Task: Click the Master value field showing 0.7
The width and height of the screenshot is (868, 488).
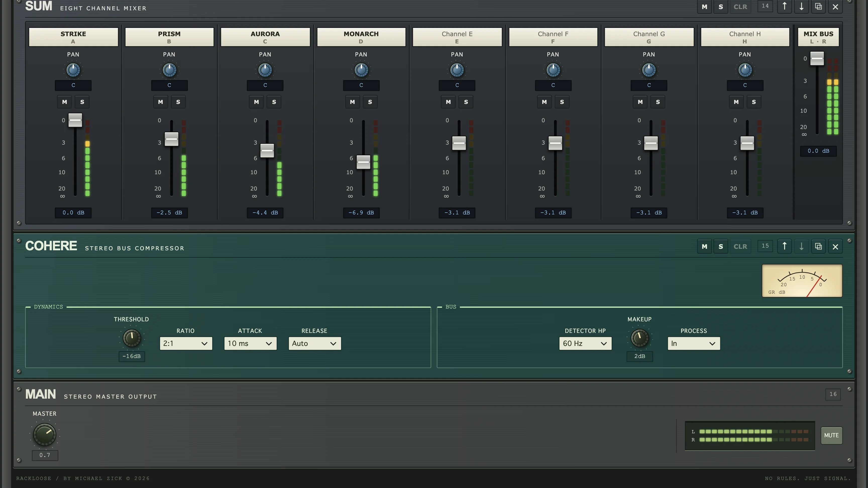Action: pyautogui.click(x=45, y=455)
